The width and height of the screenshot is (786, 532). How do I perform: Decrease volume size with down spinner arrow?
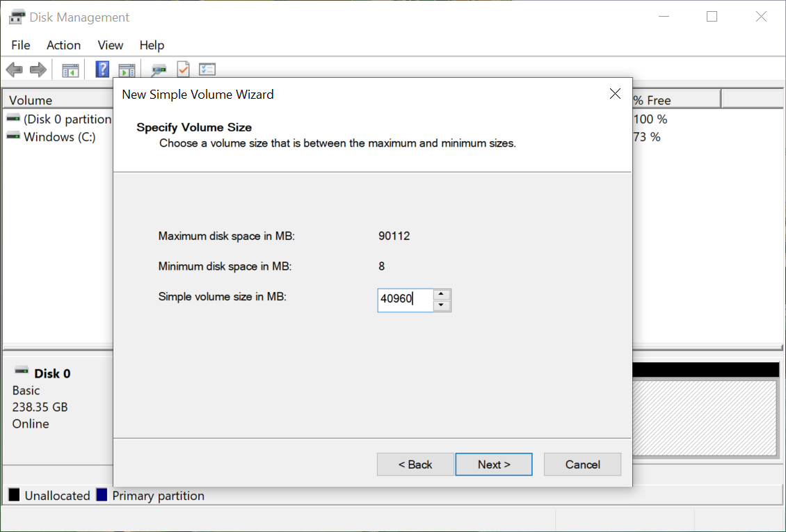point(441,305)
